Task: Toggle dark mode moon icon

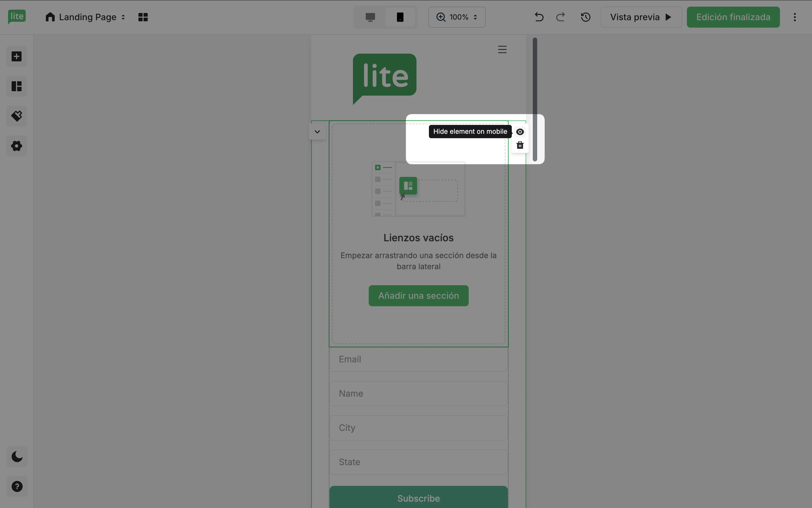Action: [x=17, y=457]
